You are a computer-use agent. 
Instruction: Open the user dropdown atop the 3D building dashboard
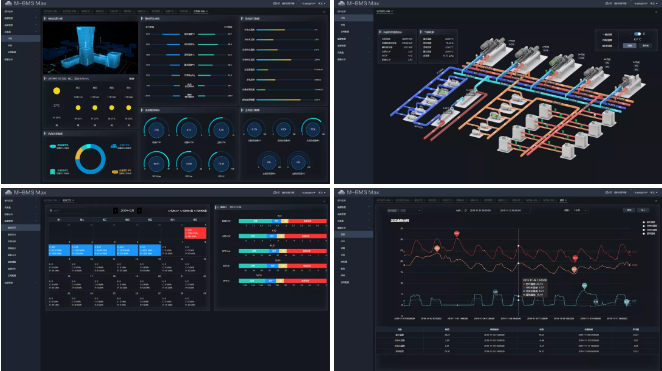tap(309, 3)
